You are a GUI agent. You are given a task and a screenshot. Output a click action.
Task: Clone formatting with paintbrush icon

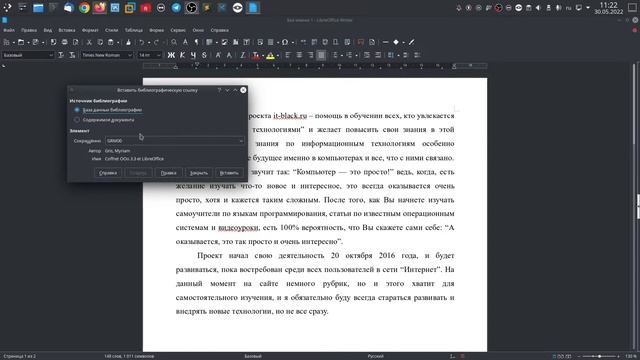128,42
